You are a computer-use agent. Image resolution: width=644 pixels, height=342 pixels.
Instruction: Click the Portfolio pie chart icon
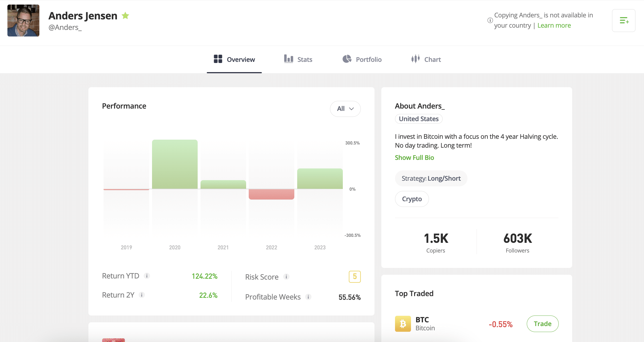coord(347,59)
